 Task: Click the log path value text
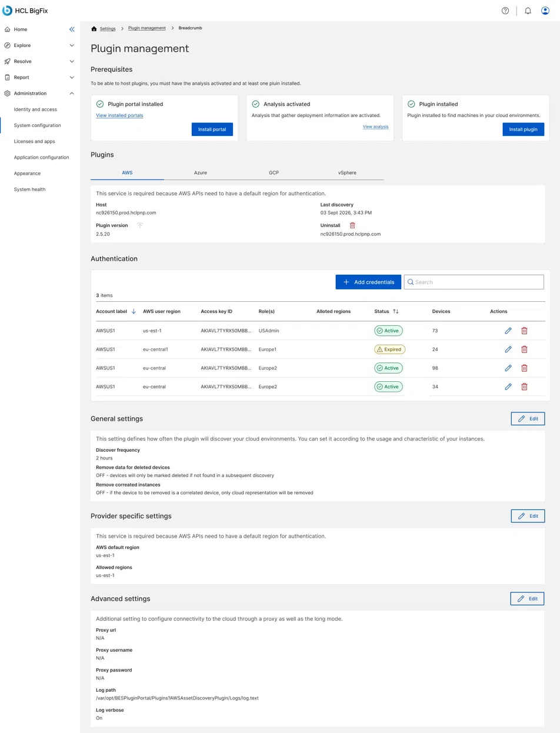177,698
